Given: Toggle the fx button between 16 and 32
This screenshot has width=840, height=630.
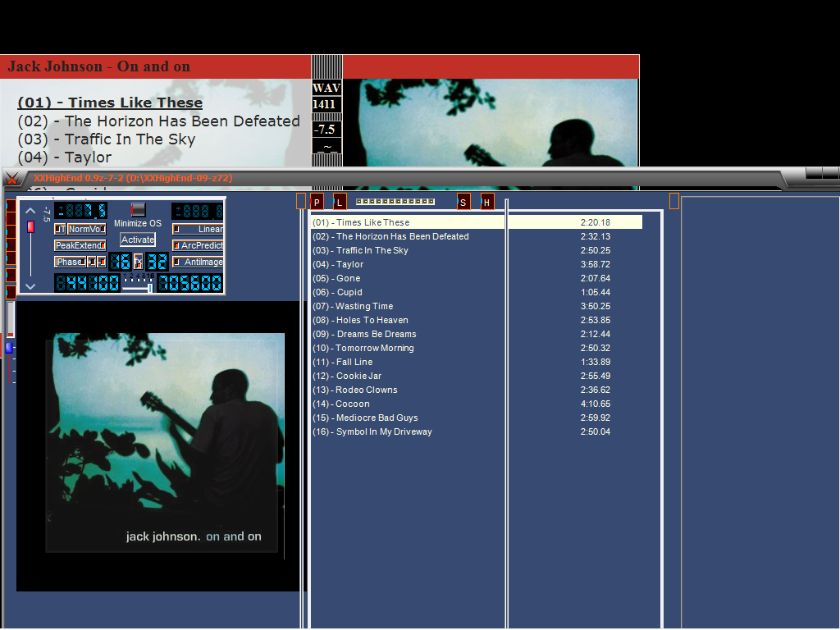Looking at the screenshot, I should click(138, 262).
